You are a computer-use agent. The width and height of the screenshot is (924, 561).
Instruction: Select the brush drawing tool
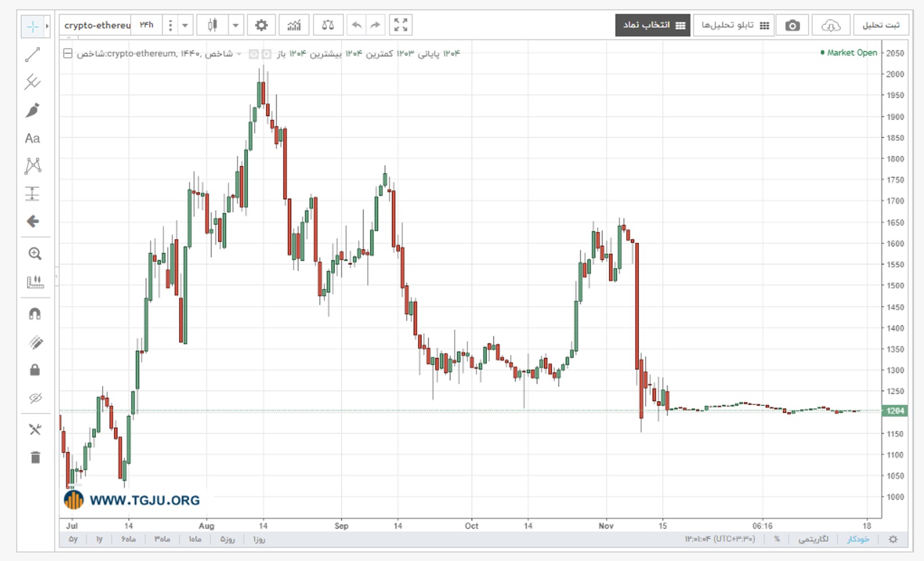[33, 110]
